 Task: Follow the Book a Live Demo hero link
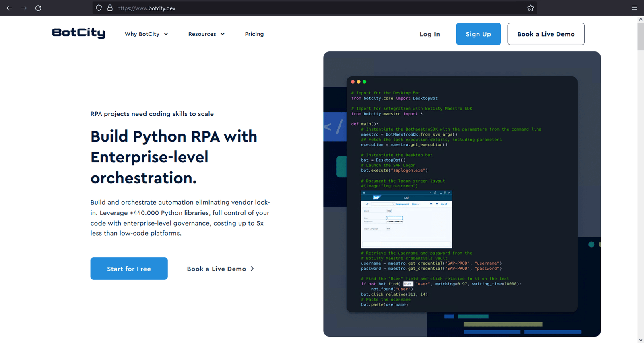221,269
